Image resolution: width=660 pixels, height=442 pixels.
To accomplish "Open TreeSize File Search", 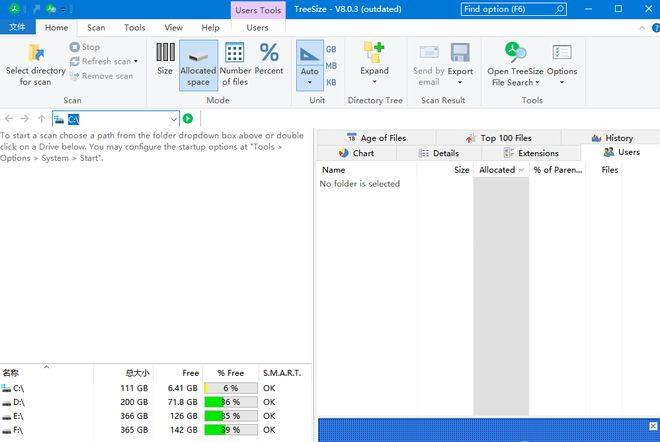I will [515, 64].
